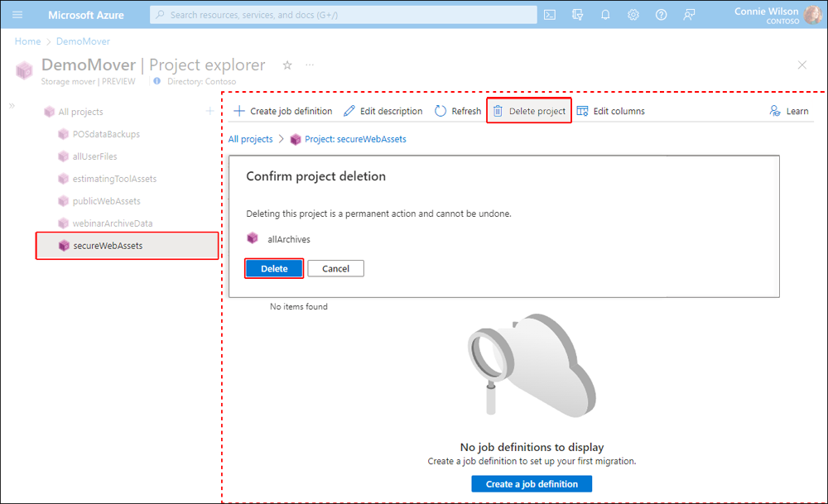
Task: Select the allUserFiles project
Action: 94,156
